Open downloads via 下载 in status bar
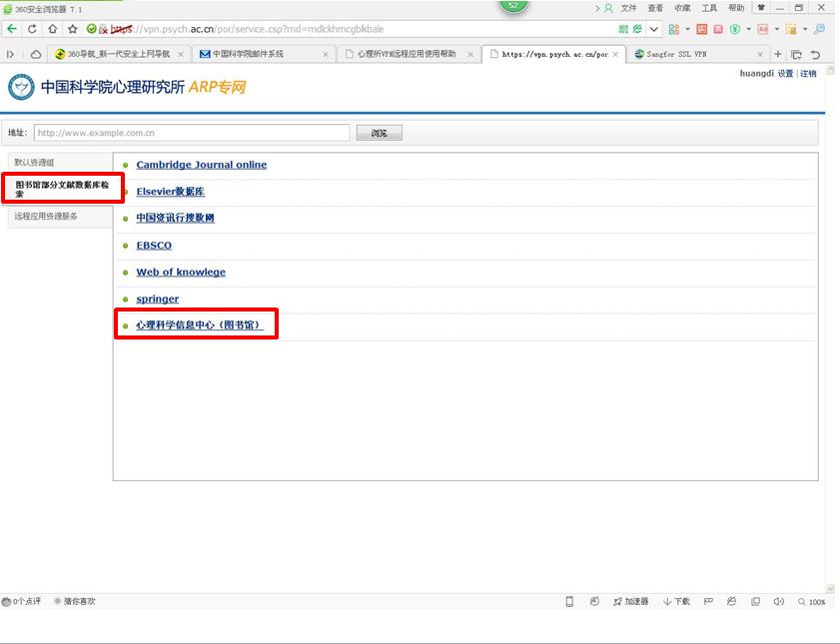 [676, 602]
